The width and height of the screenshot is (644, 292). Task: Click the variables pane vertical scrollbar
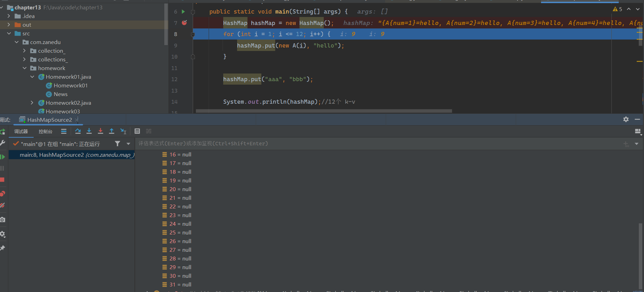(x=641, y=256)
